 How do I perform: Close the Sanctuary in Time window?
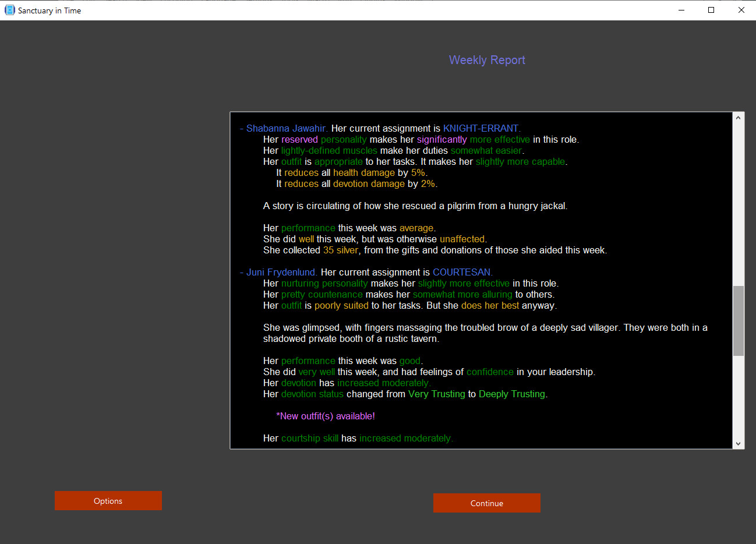tap(741, 10)
